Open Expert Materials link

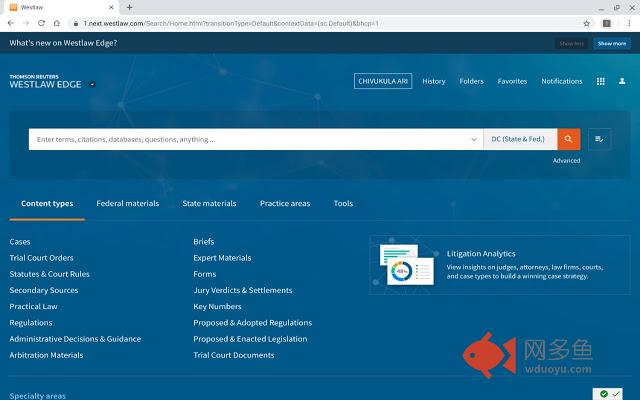(x=222, y=258)
